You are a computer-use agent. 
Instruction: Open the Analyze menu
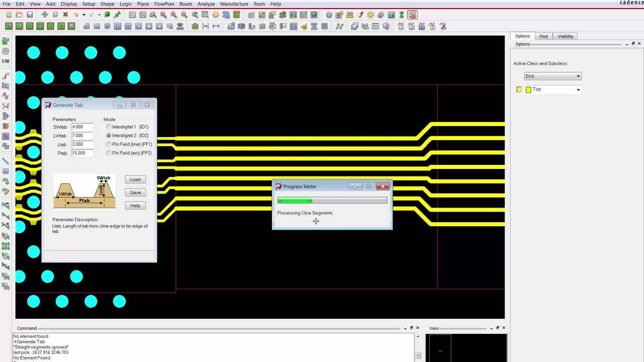coord(206,4)
